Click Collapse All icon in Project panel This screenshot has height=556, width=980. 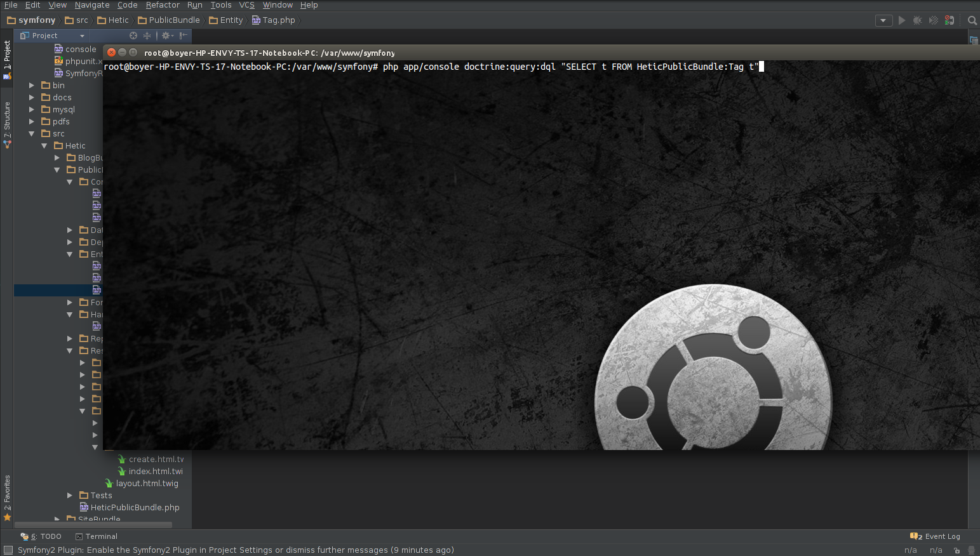(x=147, y=36)
